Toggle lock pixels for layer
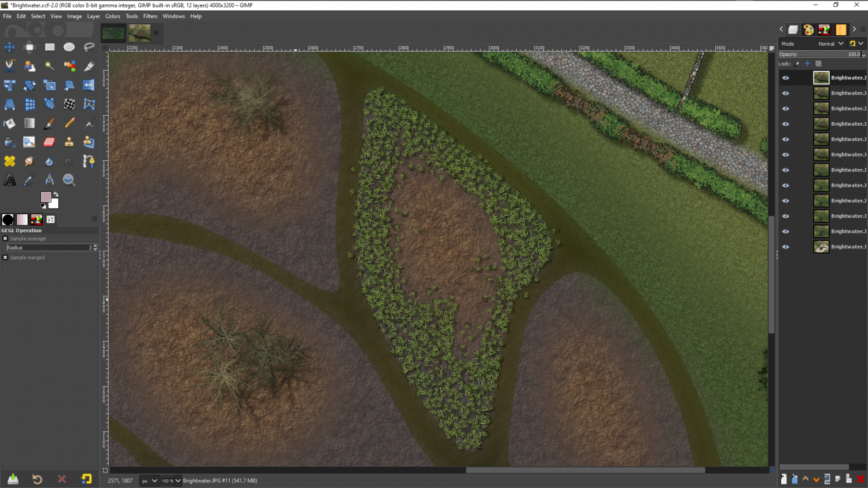The height and width of the screenshot is (488, 868). 797,64
